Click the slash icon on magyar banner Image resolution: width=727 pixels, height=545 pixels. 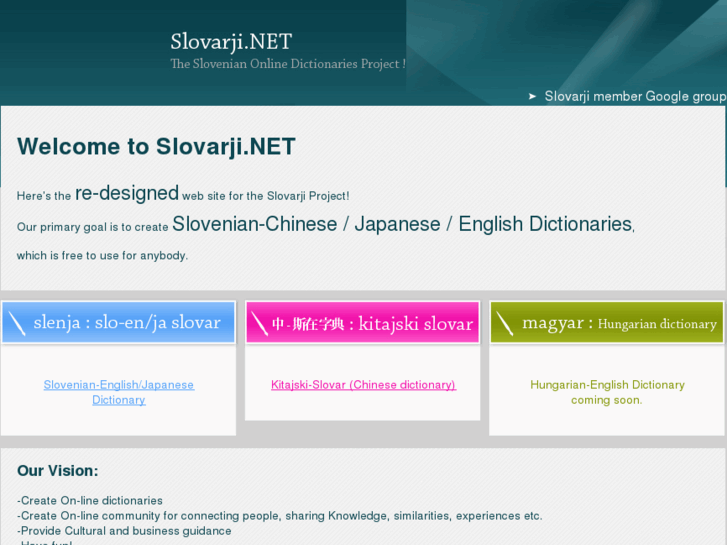(x=504, y=323)
